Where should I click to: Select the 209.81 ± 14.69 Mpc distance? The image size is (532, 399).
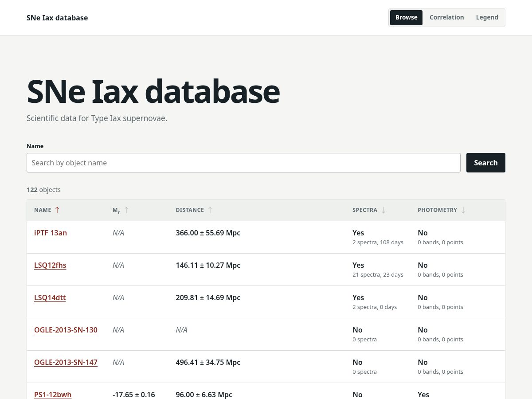(x=208, y=298)
